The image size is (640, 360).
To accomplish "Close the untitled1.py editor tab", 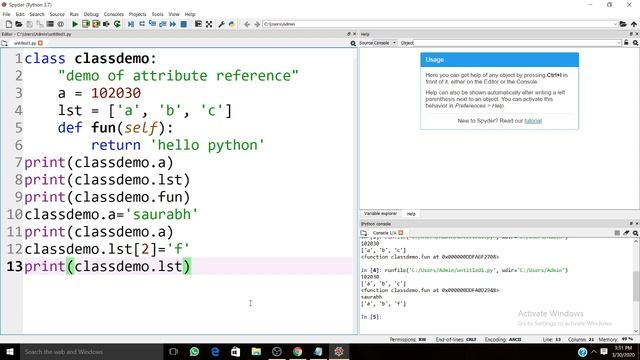I will pos(40,43).
